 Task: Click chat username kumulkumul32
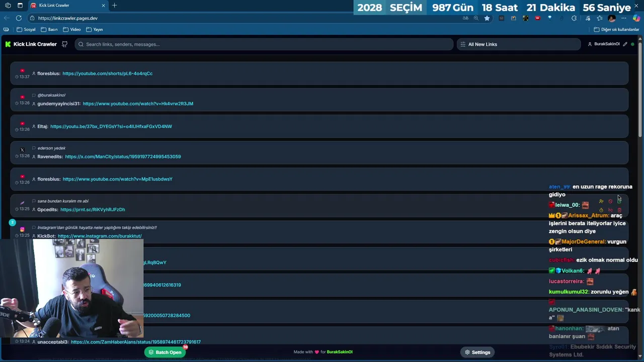pos(569,292)
